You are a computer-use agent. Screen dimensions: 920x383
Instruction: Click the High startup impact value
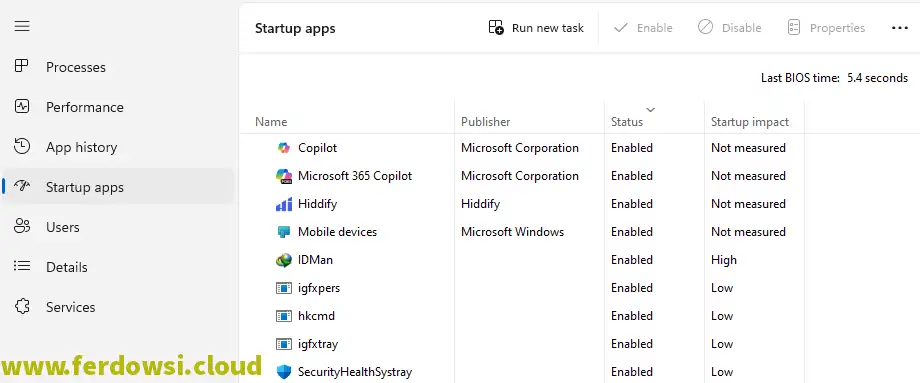click(724, 260)
